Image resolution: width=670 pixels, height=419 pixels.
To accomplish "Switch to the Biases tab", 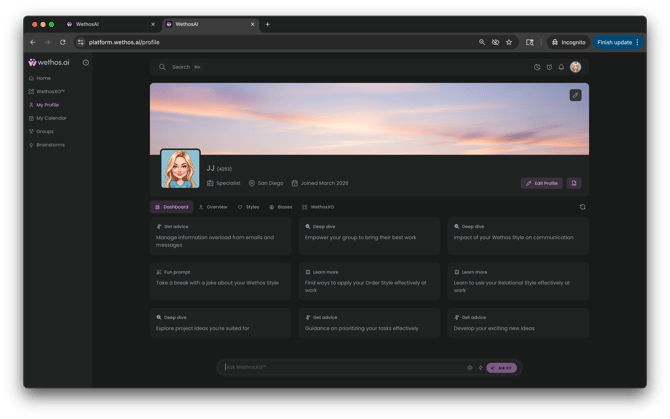I will point(281,207).
